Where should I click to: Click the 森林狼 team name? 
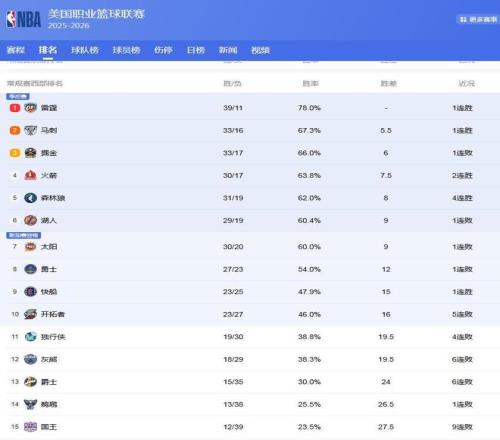[x=53, y=198]
